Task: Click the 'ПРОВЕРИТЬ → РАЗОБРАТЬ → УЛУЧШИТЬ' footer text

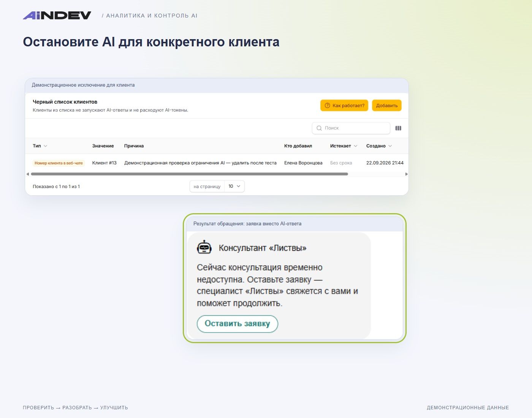Action: pyautogui.click(x=75, y=408)
